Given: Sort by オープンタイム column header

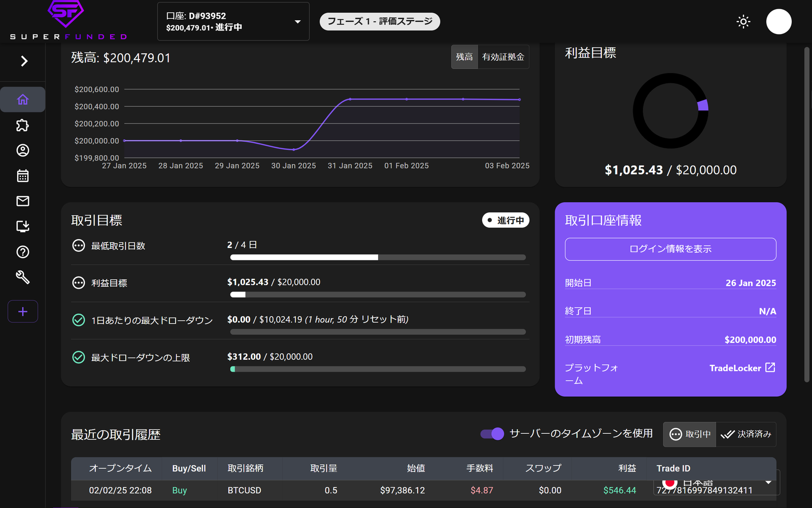Looking at the screenshot, I should pos(120,468).
